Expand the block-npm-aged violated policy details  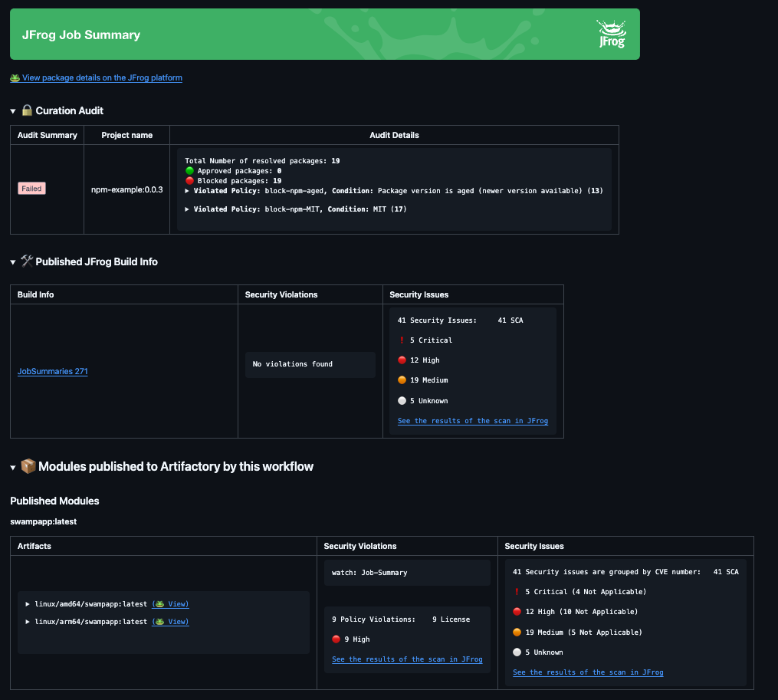coord(187,191)
